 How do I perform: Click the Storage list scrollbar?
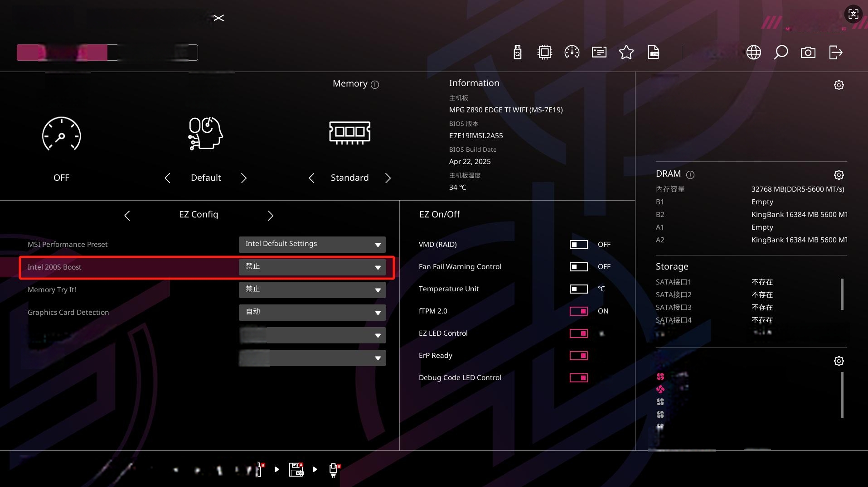[x=842, y=294]
